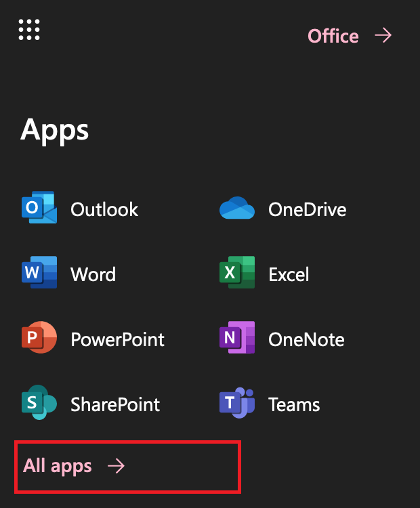Viewport: 420px width, 508px height.
Task: Click the PowerPoint app icon
Action: [x=39, y=338]
